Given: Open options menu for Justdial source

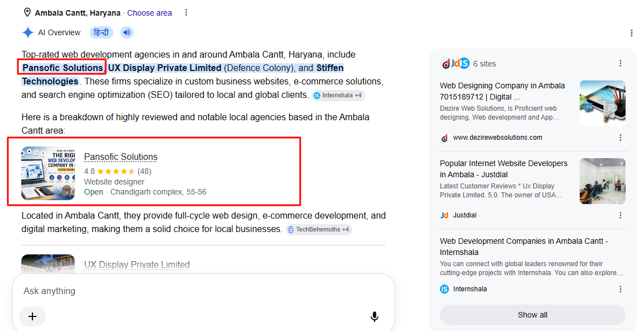Looking at the screenshot, I should click(x=621, y=215).
